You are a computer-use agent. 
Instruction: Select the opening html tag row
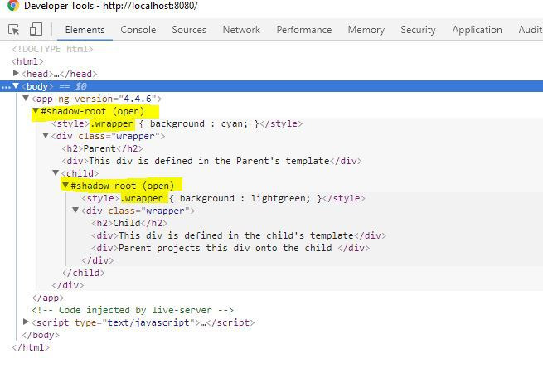[27, 61]
